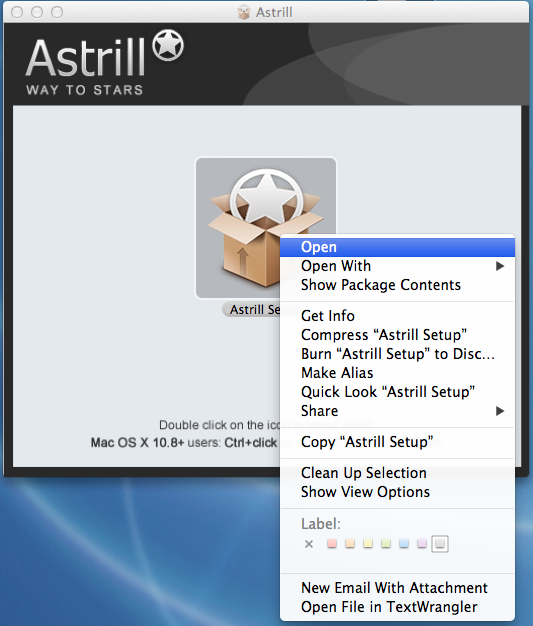Screen dimensions: 533x626
Task: Apply the gray label color
Action: [440, 544]
